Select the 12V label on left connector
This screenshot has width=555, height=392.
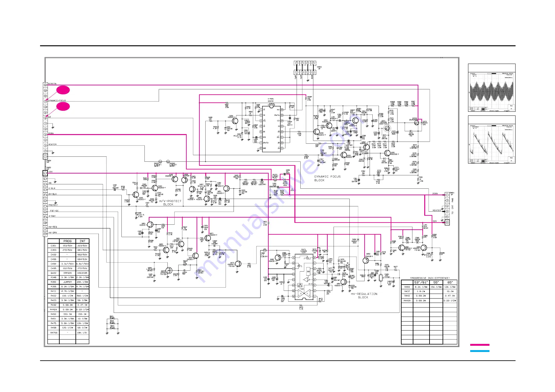(x=51, y=172)
